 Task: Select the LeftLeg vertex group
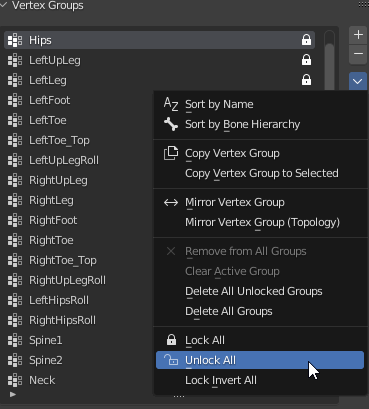tap(159, 80)
